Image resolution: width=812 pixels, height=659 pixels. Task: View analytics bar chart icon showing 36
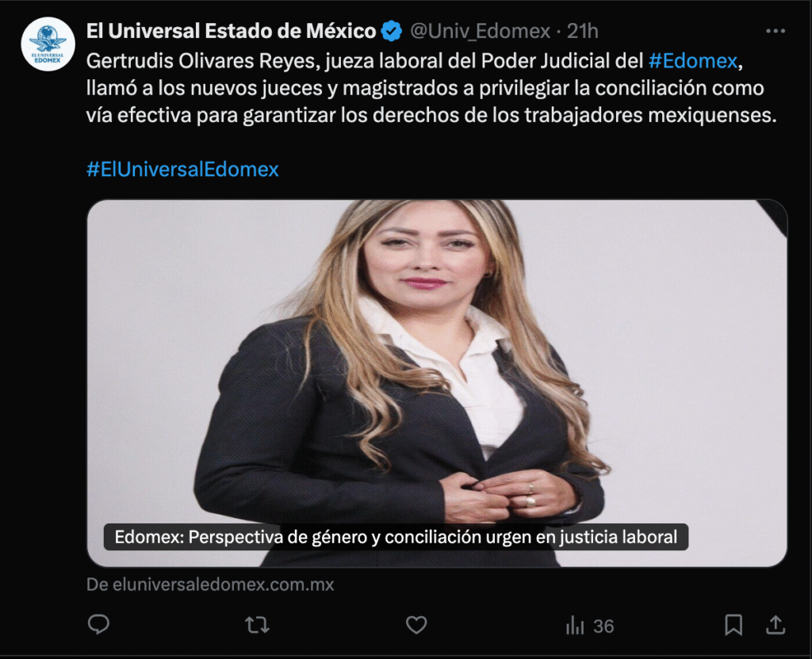pyautogui.click(x=575, y=626)
